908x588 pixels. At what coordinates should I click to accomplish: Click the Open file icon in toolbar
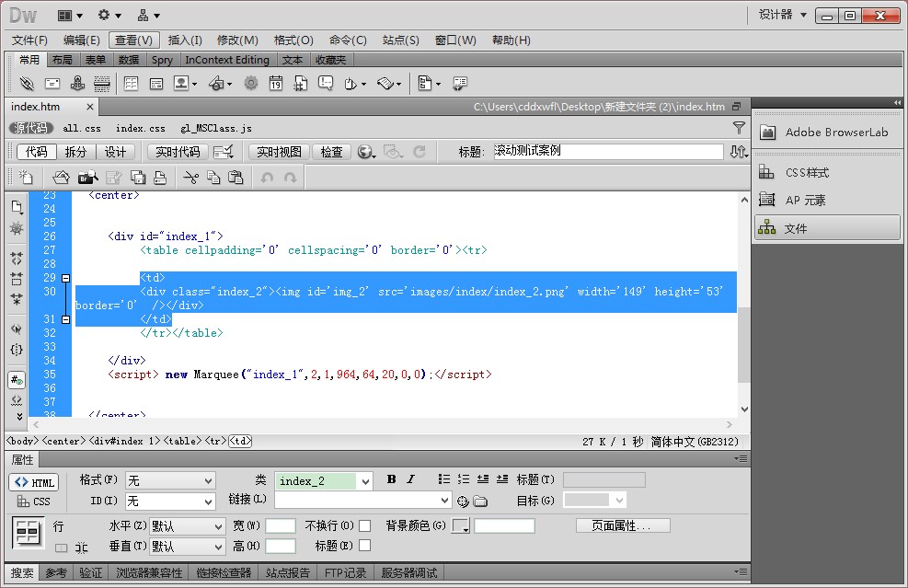61,178
